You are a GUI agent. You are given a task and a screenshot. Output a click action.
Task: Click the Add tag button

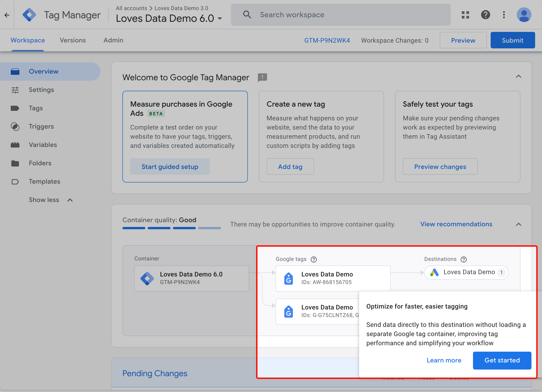[x=290, y=167]
